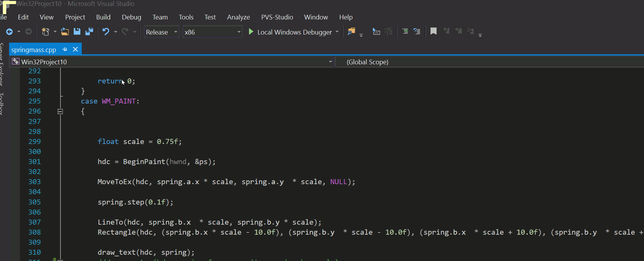Open the Help menu
The width and height of the screenshot is (644, 261).
click(346, 17)
